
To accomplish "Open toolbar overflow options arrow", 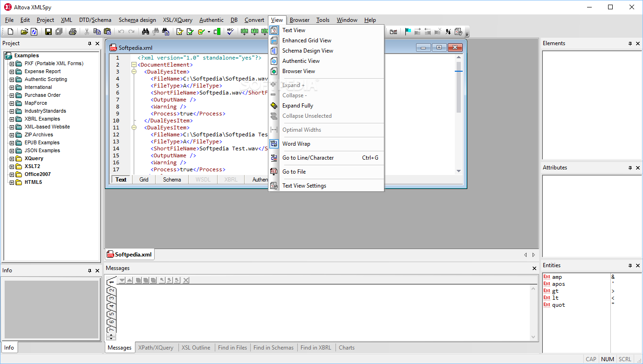I will click(467, 34).
